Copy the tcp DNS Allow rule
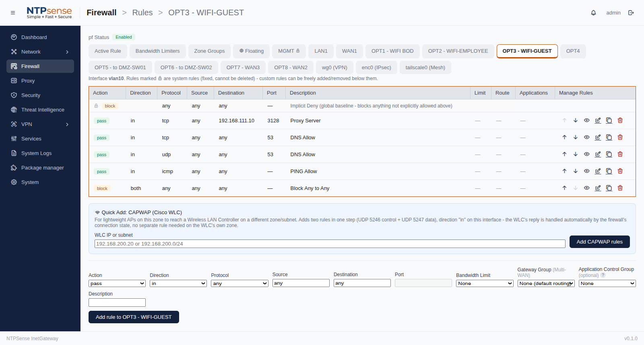This screenshot has height=345, width=644. (x=609, y=137)
